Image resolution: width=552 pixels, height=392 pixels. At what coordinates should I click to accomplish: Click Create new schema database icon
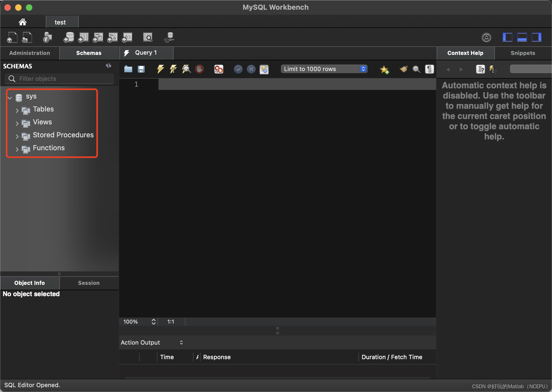[69, 37]
